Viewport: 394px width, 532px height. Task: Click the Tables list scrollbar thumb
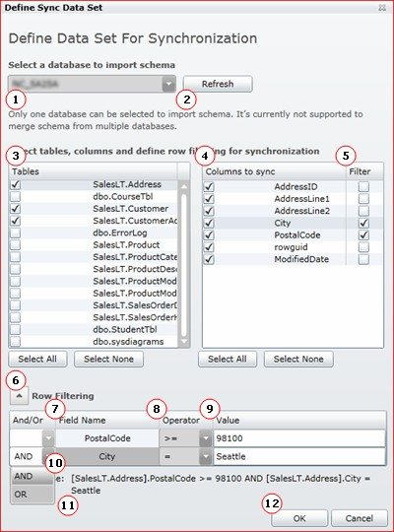[184, 265]
